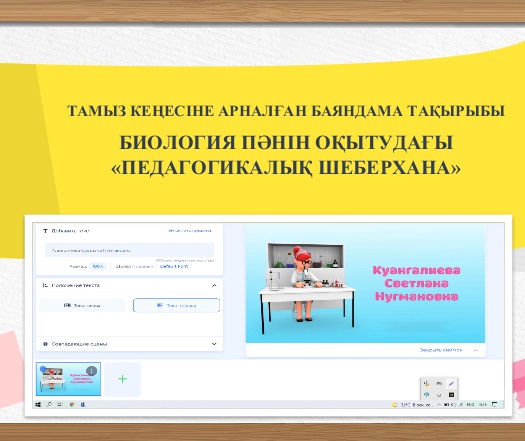Click the slide heading ТАМЫЗ КЕҢЕСІНЕ АРНАЛҒАН БАЯНДАМА ТАҚЫРЫБЫ
This screenshot has width=525, height=441.
coord(286,111)
